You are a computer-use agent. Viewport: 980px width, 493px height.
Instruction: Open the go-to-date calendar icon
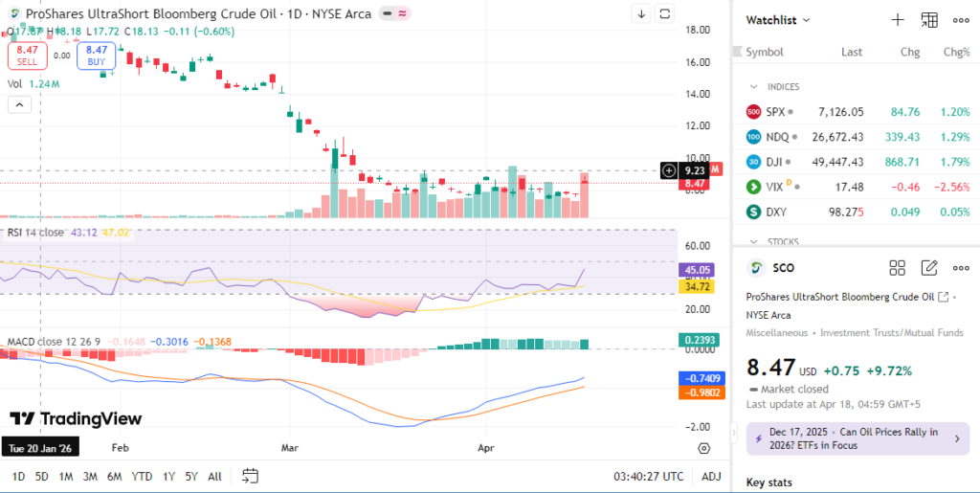[251, 476]
